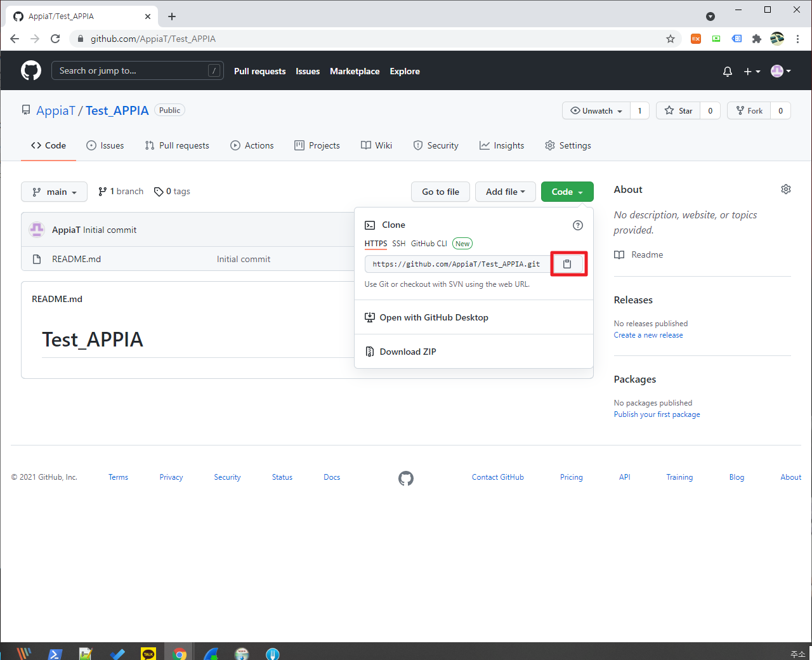Reload the page
812x660 pixels.
coord(55,39)
